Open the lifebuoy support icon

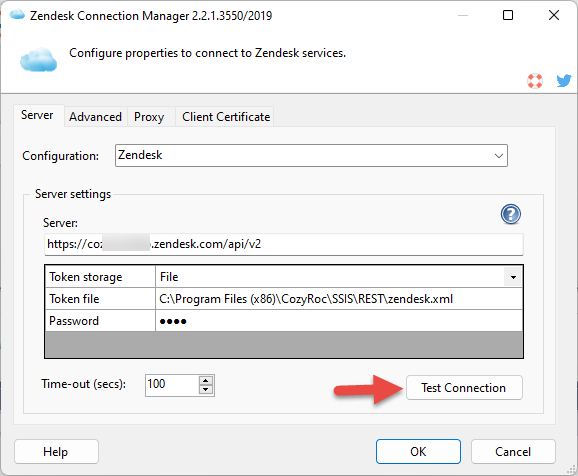coord(535,81)
